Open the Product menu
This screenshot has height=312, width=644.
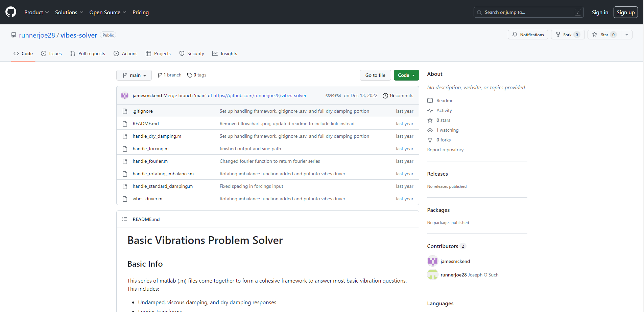click(x=37, y=12)
